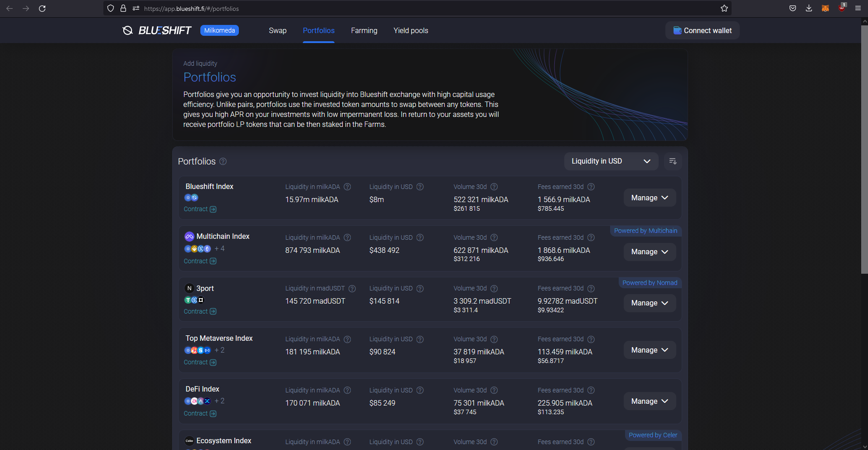This screenshot has height=450, width=868.
Task: Click the Blueshift logo
Action: 157,30
